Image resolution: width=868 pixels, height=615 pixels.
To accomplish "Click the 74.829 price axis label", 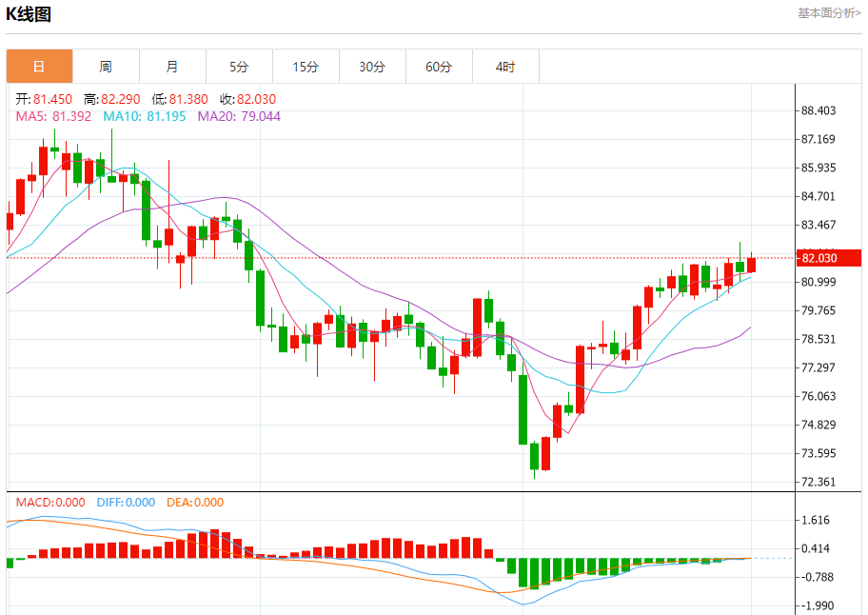I will (819, 425).
